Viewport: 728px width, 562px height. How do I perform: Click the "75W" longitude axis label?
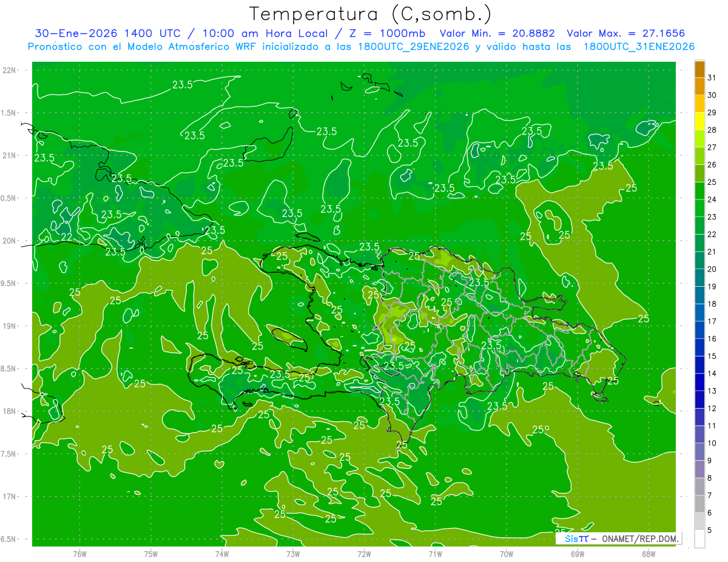[150, 554]
